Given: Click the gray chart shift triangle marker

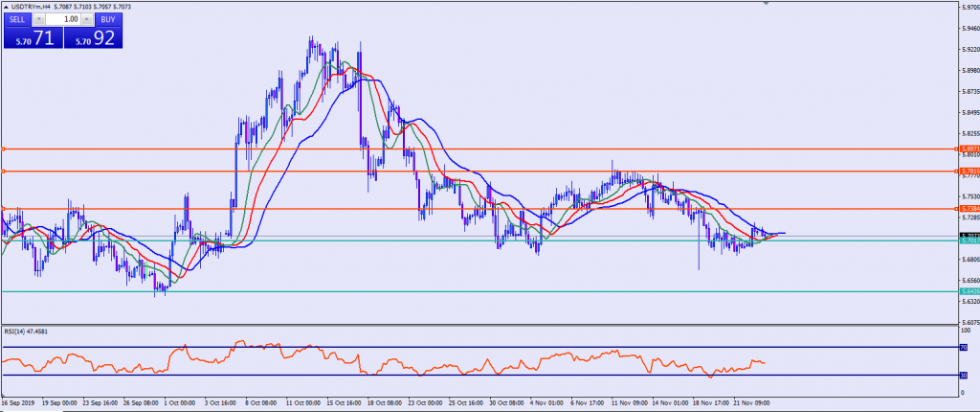Looking at the screenshot, I should [x=767, y=4].
